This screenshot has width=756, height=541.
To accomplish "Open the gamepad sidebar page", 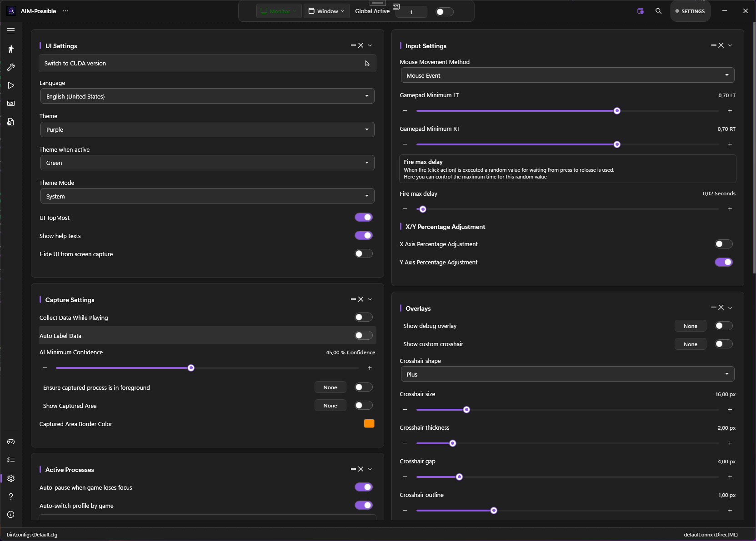I will click(11, 442).
